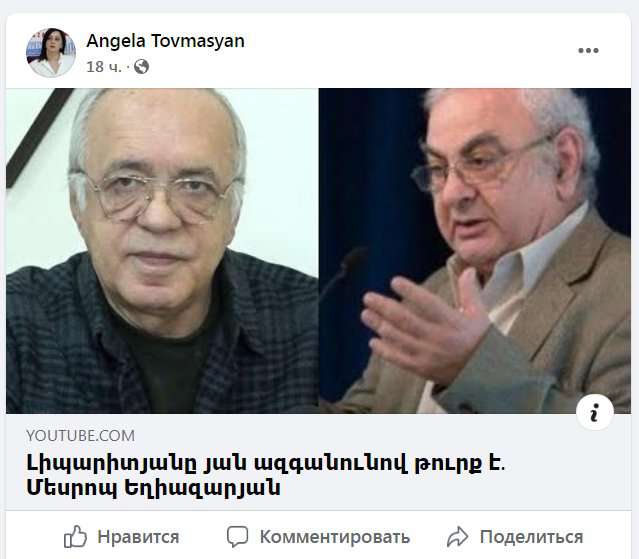Image resolution: width=639 pixels, height=559 pixels.
Task: Open the YOUTUBE.COM source link
Action: [x=80, y=436]
